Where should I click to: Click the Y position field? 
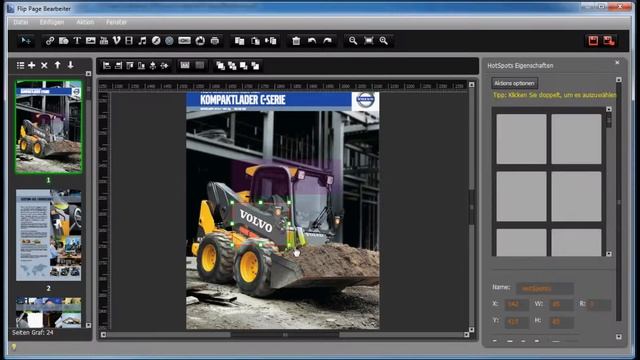pos(516,322)
